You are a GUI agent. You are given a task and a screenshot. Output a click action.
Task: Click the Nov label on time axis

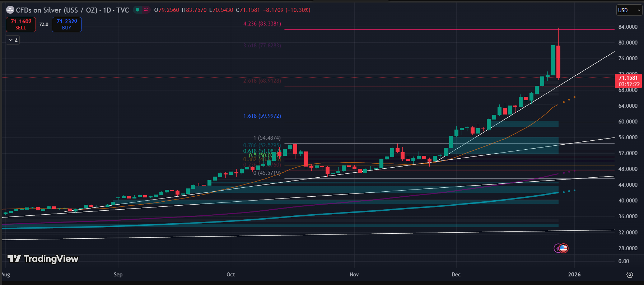[354, 275]
